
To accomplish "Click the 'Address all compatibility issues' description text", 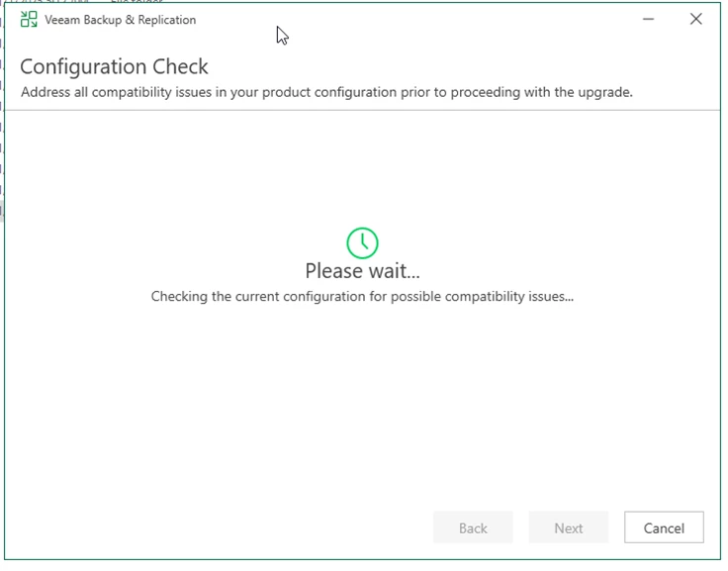I will pos(326,92).
